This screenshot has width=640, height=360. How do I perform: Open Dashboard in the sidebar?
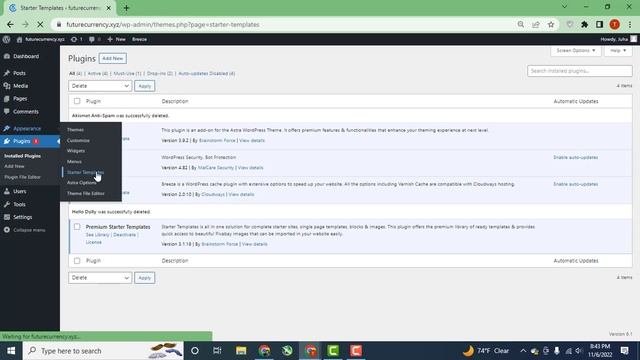(26, 56)
